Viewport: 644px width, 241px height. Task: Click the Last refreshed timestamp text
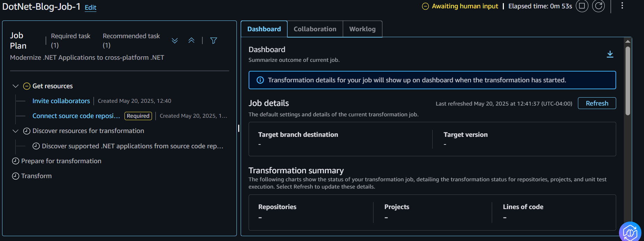coord(504,103)
